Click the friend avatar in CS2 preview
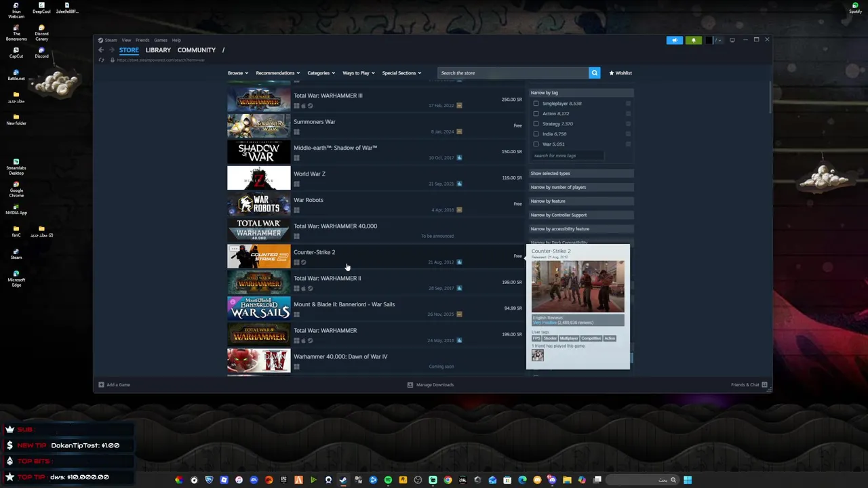 point(538,355)
